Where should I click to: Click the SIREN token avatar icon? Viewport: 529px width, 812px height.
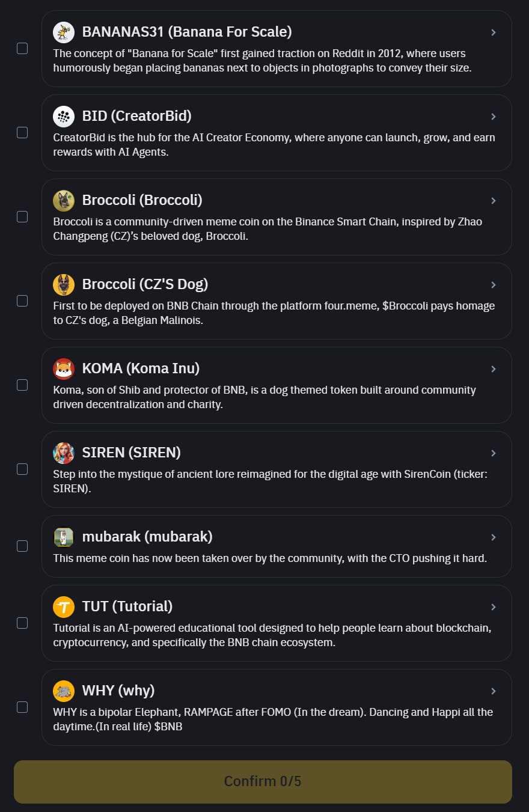click(64, 453)
